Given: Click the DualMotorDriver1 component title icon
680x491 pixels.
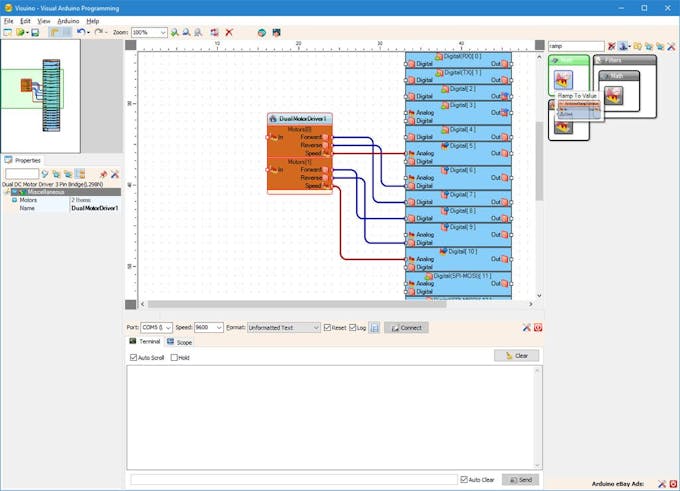Looking at the screenshot, I should point(273,119).
